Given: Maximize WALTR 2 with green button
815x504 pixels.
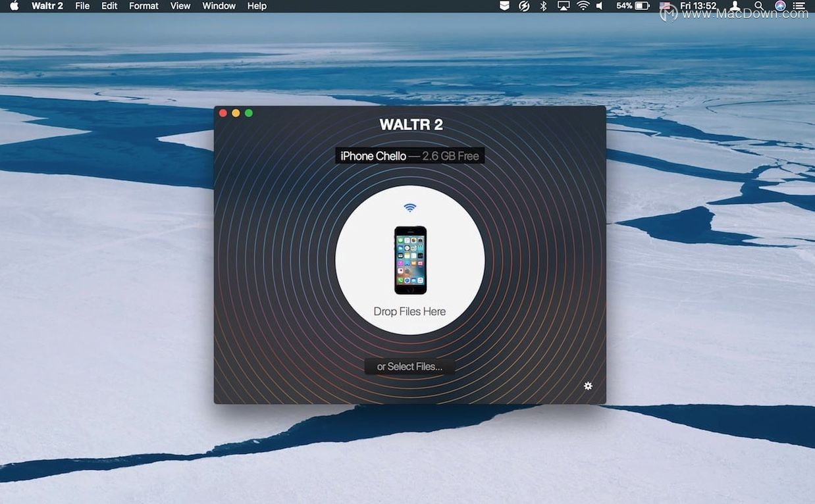Looking at the screenshot, I should click(249, 113).
